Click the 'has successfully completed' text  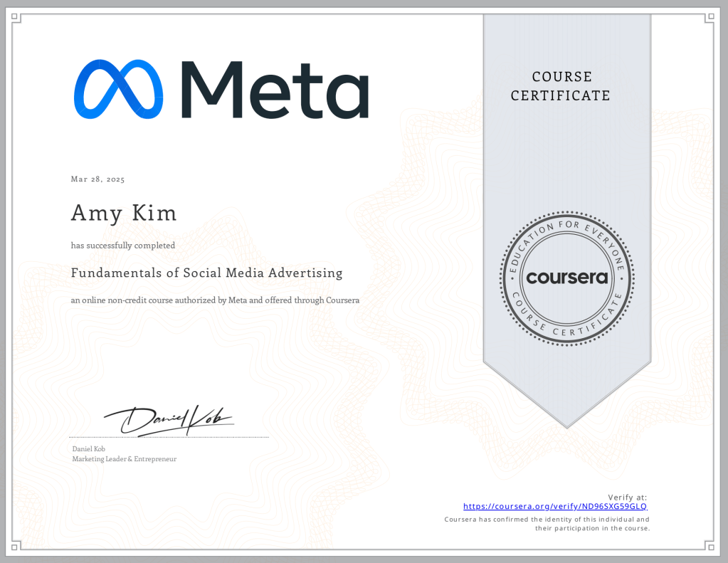tap(123, 246)
